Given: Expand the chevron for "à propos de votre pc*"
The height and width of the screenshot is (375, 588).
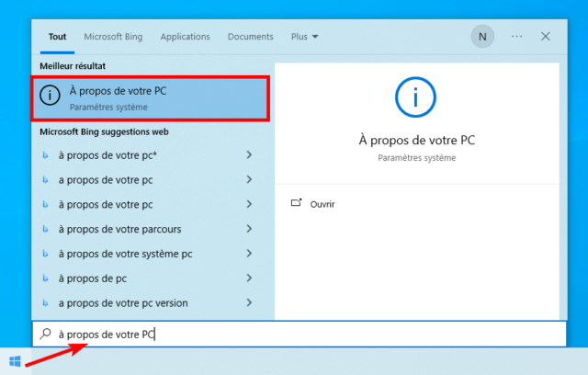Looking at the screenshot, I should [x=250, y=154].
